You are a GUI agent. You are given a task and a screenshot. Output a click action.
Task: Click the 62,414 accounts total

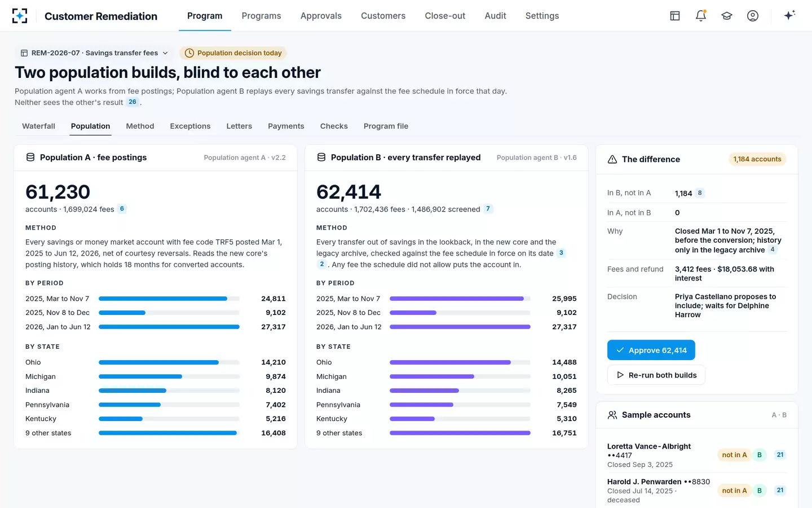coord(349,192)
